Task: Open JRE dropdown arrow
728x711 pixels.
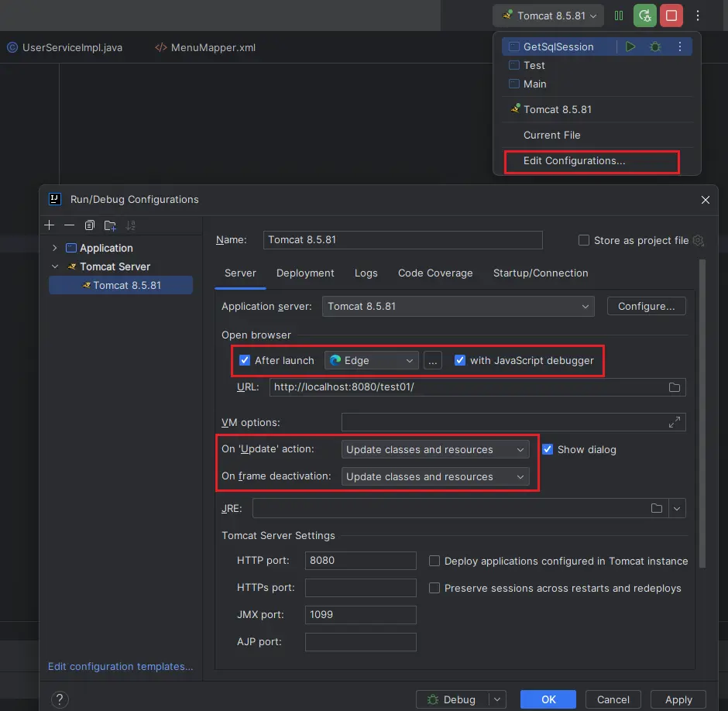Action: tap(677, 509)
